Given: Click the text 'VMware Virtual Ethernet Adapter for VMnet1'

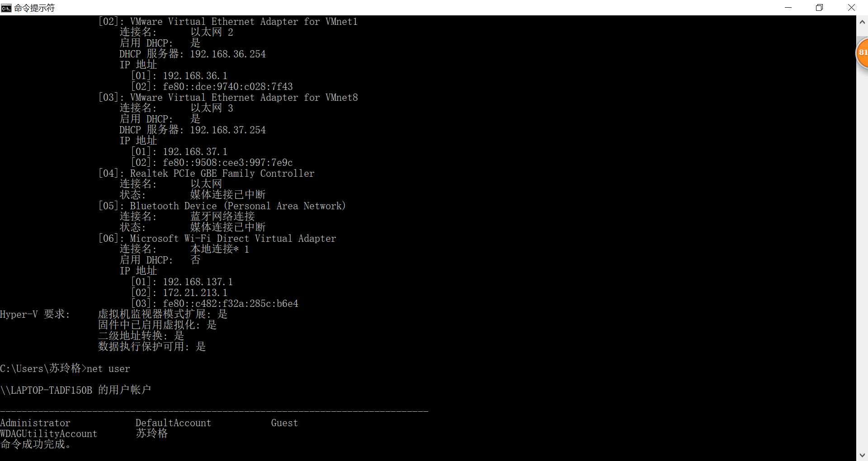Looking at the screenshot, I should click(x=244, y=22).
